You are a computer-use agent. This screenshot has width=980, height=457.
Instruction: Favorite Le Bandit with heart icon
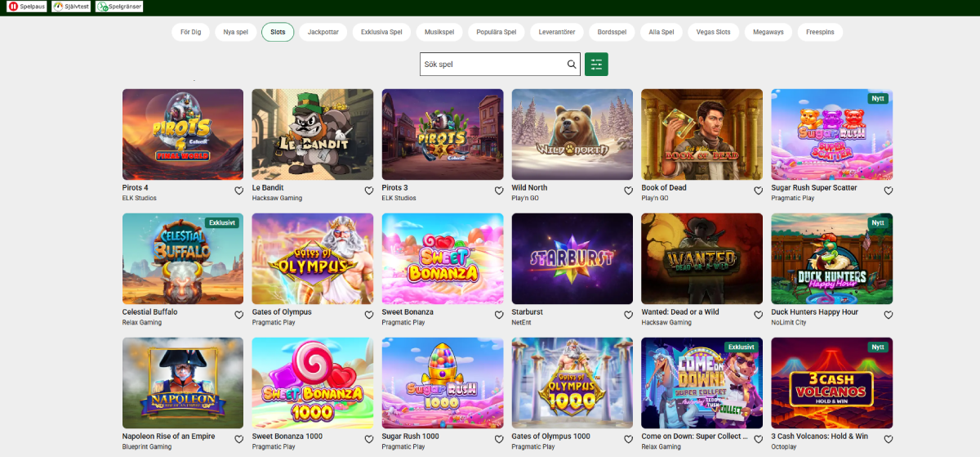(368, 190)
